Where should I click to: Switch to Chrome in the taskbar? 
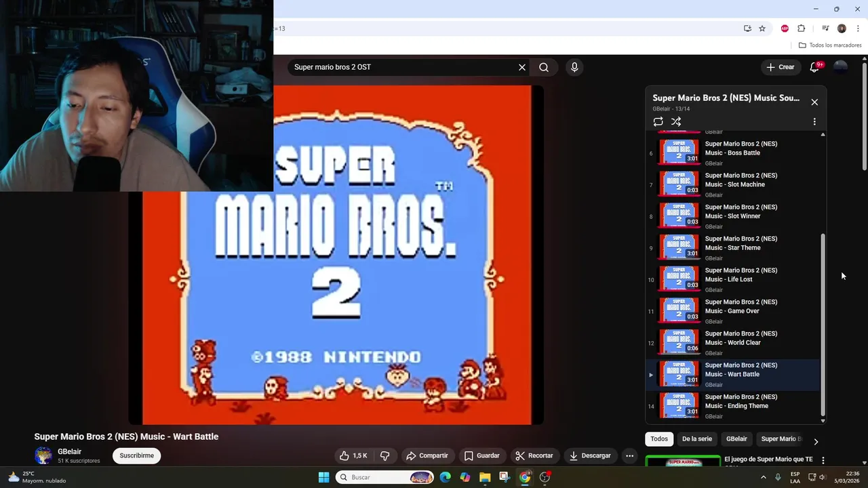(525, 477)
